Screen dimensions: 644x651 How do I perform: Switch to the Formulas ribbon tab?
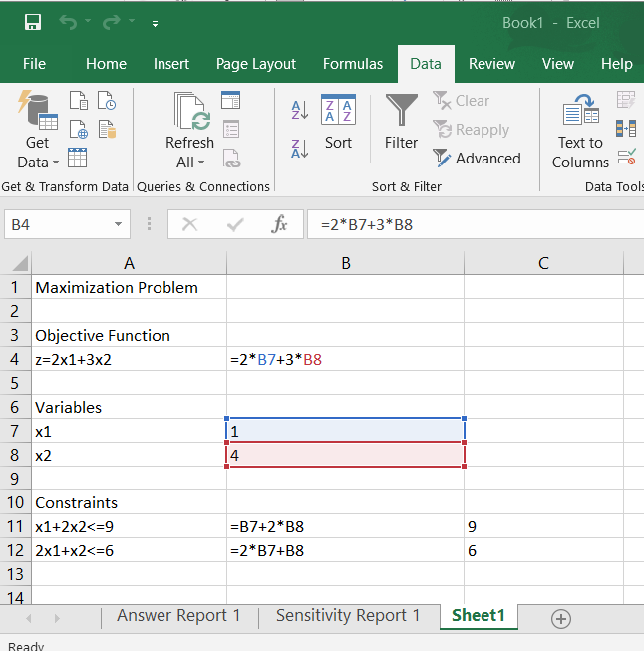coord(352,64)
